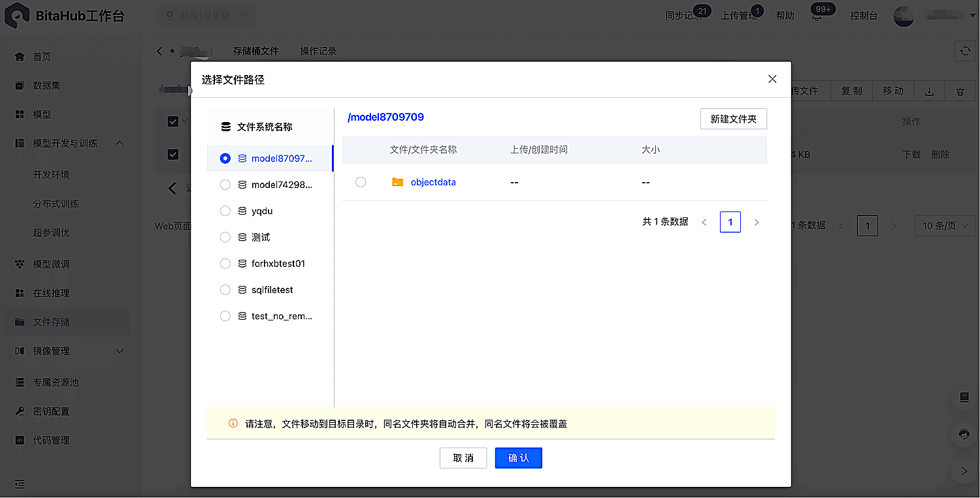980x498 pixels.
Task: Open notifications via the bell icon
Action: [x=817, y=16]
